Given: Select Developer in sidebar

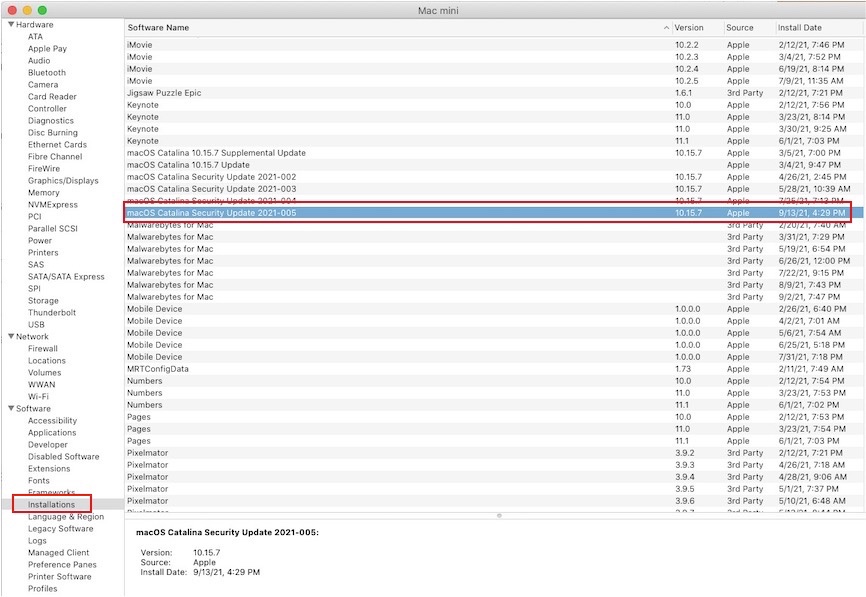Looking at the screenshot, I should [x=48, y=445].
